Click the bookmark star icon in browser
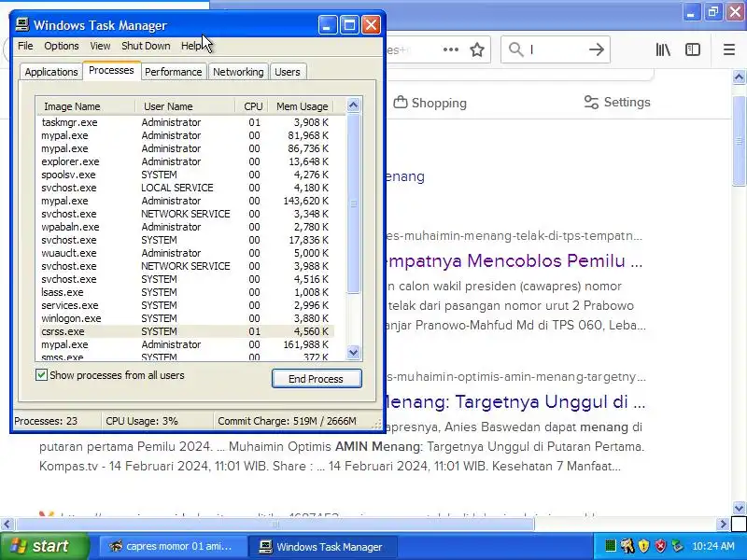747x560 pixels. 477,49
